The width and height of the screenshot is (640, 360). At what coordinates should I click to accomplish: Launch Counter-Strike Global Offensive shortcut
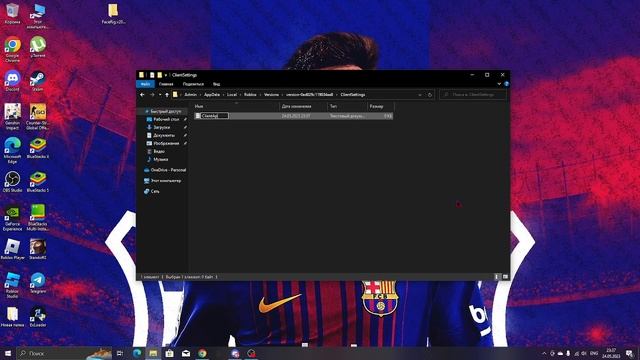[x=38, y=116]
